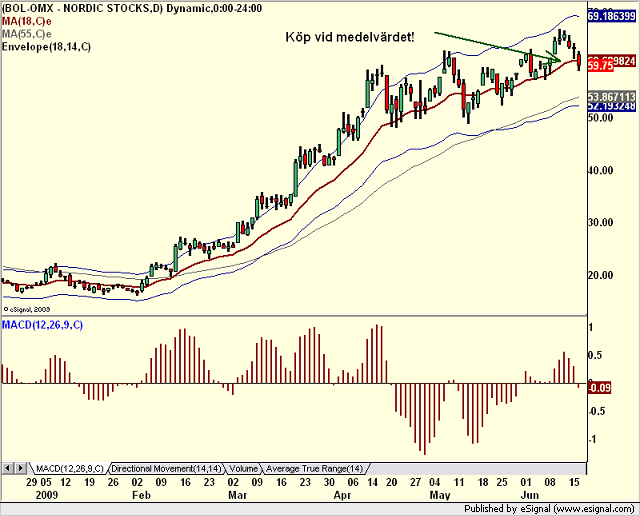Screen dimensions: 640x516
Task: Click the May month label on time axis
Action: tap(440, 495)
